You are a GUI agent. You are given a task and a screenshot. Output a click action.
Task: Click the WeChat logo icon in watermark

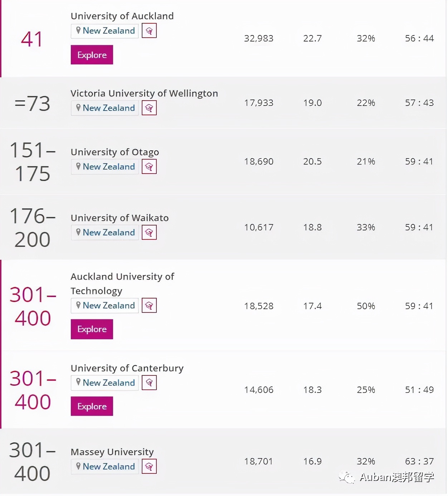(346, 477)
